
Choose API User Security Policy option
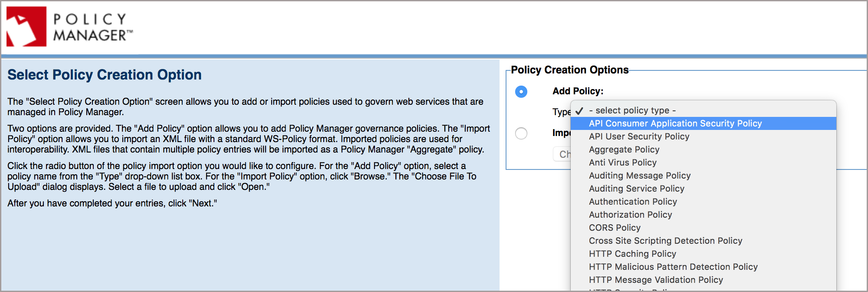(639, 137)
